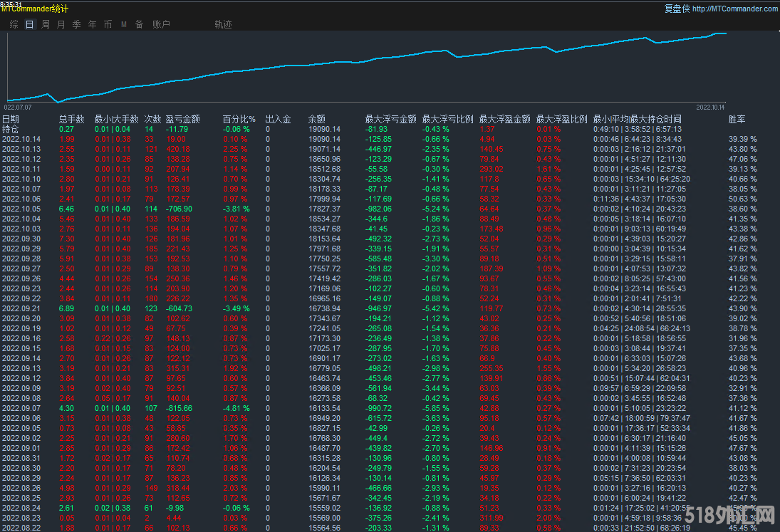Click the 日期 date column header
The width and height of the screenshot is (780, 532).
click(11, 119)
